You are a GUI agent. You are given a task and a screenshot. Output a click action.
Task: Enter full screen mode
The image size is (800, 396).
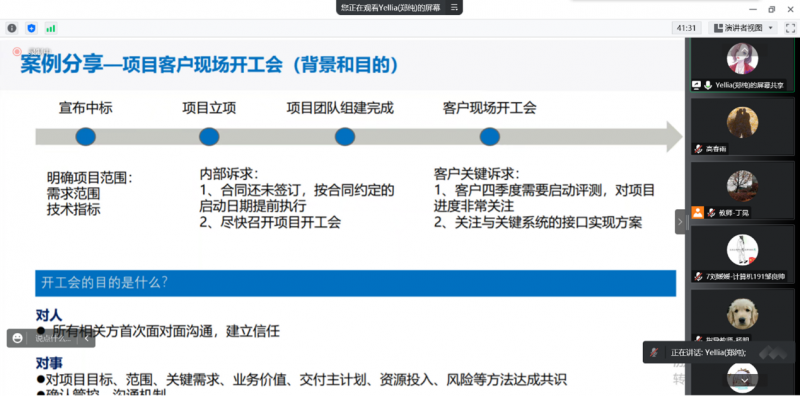tap(790, 28)
